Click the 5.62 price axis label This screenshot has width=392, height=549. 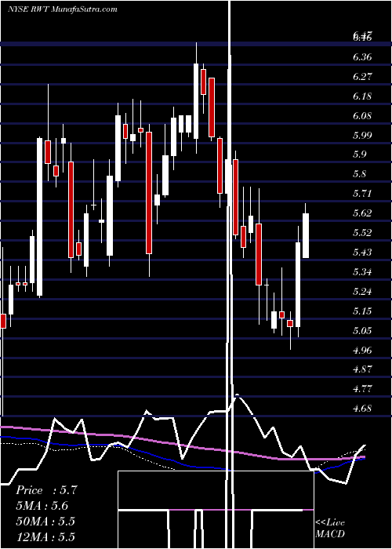(363, 213)
